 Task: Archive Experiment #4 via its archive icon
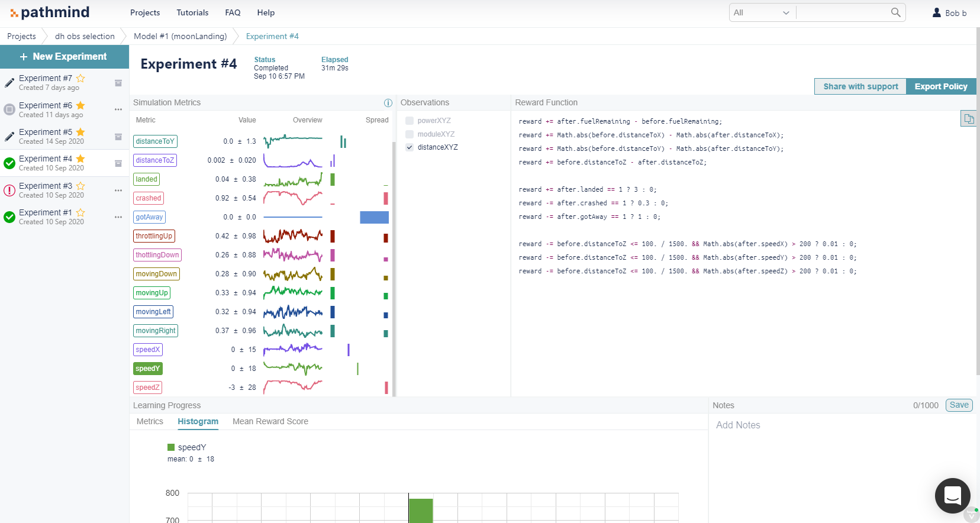point(118,163)
